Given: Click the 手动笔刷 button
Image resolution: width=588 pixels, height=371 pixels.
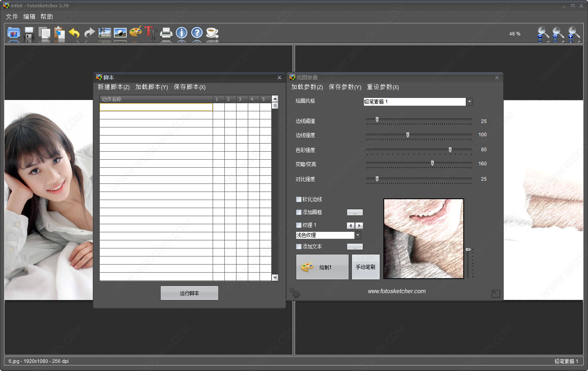Looking at the screenshot, I should [x=366, y=267].
